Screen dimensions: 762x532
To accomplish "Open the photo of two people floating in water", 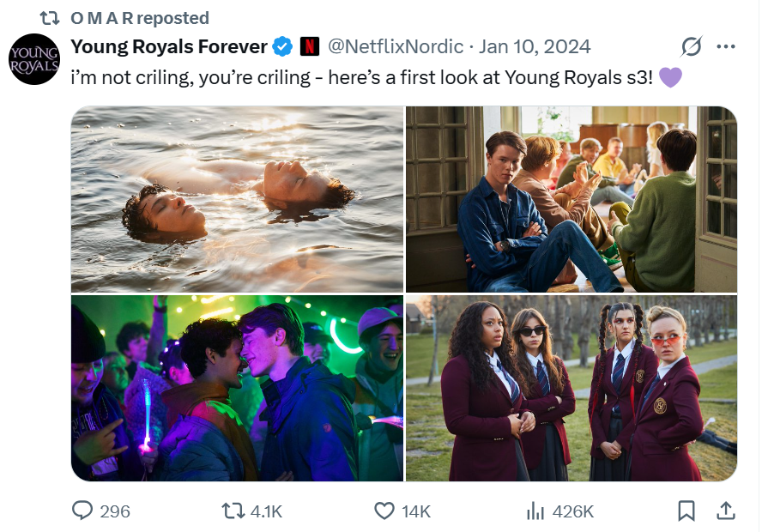I will (237, 199).
